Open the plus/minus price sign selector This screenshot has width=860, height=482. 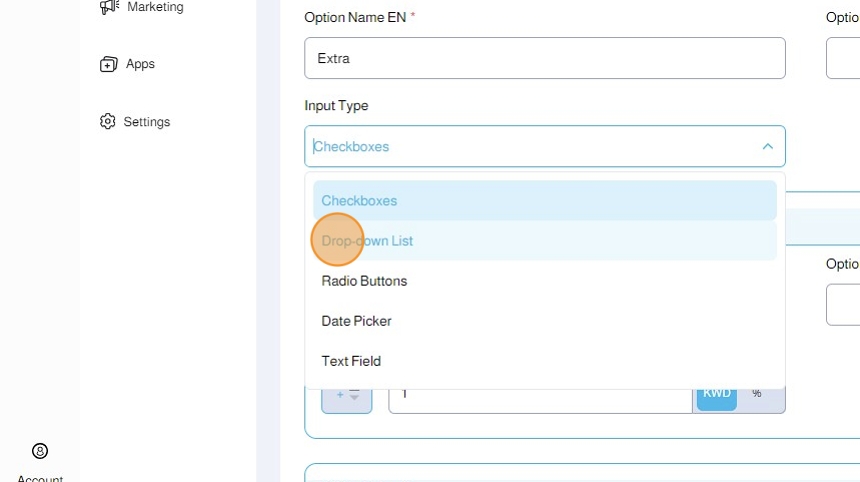click(347, 400)
